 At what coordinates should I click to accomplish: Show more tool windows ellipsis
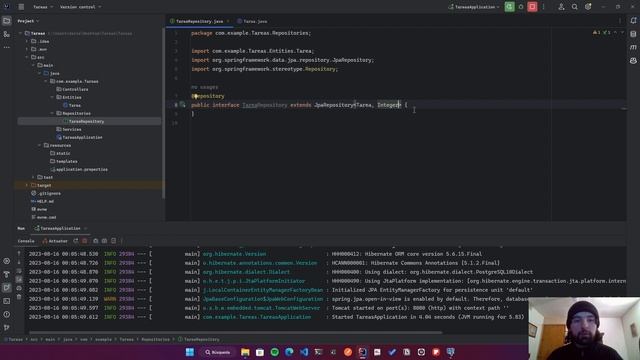(x=7, y=47)
